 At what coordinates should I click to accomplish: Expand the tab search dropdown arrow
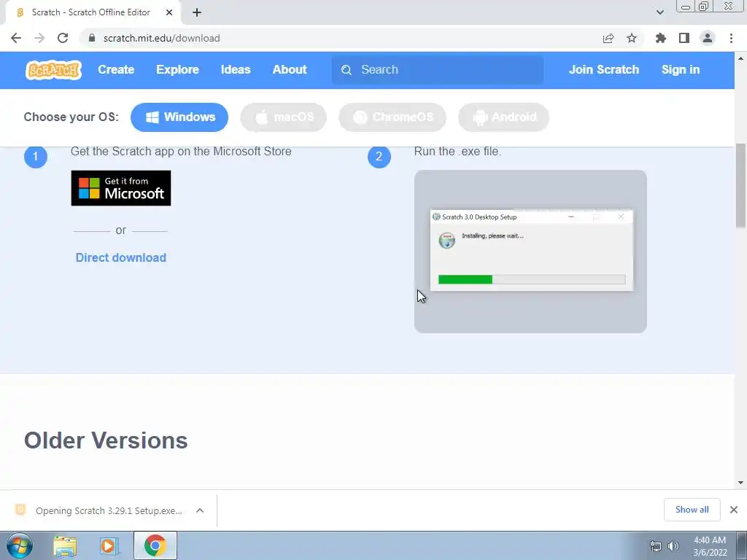pos(659,12)
